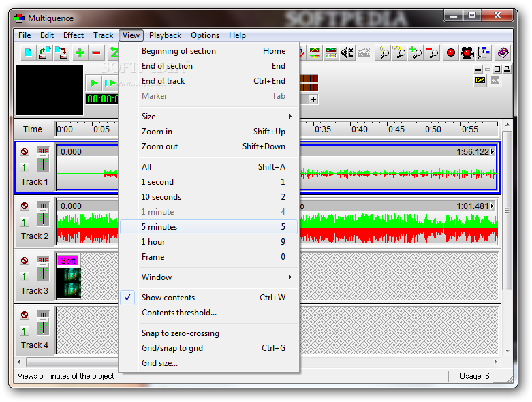Choose the 5 minutes view option

click(208, 227)
